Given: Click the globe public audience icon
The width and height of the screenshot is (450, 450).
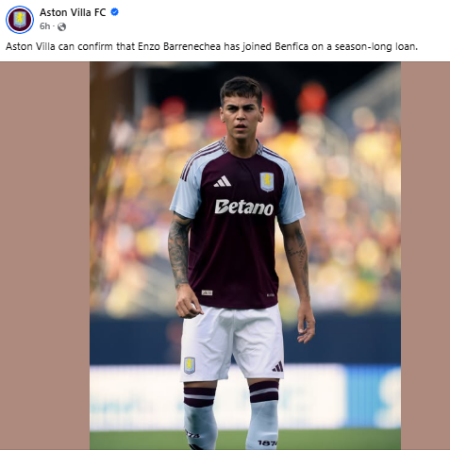Looking at the screenshot, I should 62,27.
